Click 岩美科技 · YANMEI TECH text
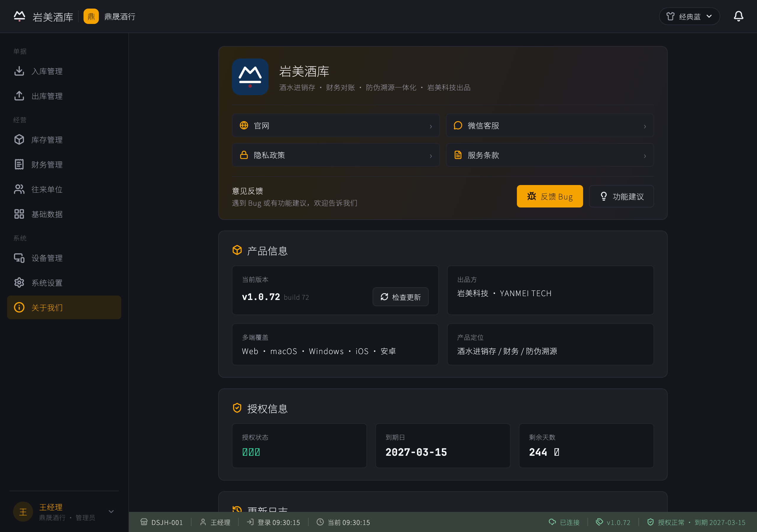 (x=504, y=293)
